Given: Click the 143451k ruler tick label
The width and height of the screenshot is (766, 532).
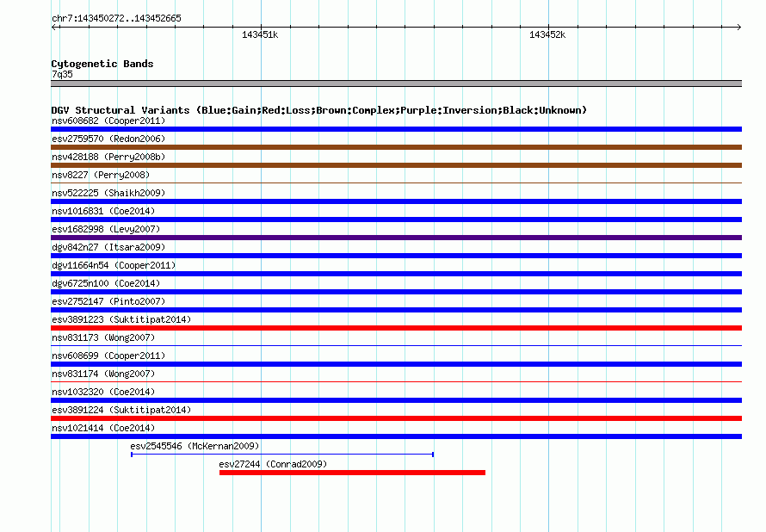Looking at the screenshot, I should [x=260, y=34].
